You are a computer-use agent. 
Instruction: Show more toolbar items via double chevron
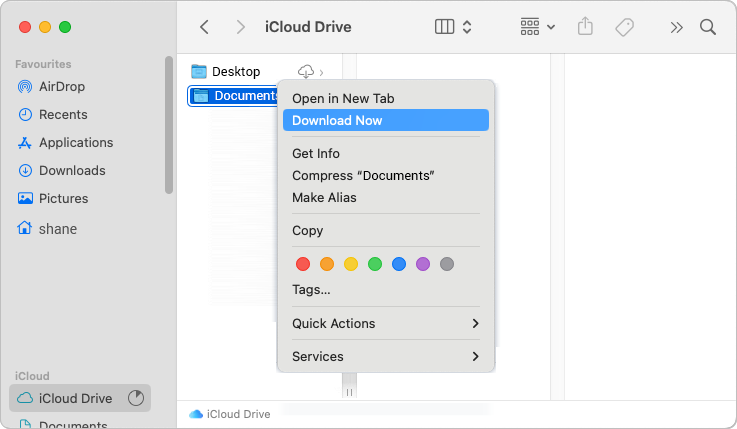[x=676, y=28]
